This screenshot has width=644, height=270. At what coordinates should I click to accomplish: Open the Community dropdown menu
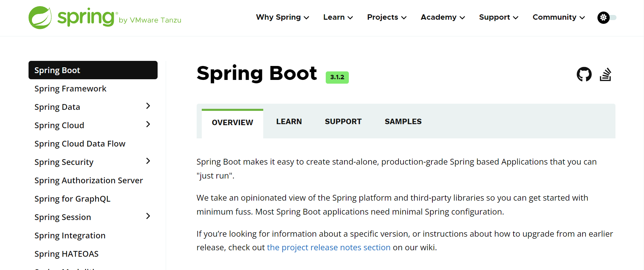pyautogui.click(x=558, y=17)
